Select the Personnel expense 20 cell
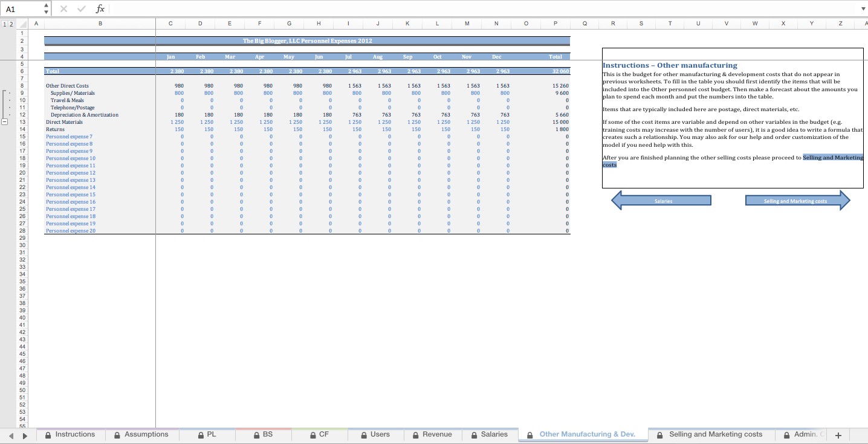Viewport: 868px width, 444px height. pyautogui.click(x=100, y=231)
